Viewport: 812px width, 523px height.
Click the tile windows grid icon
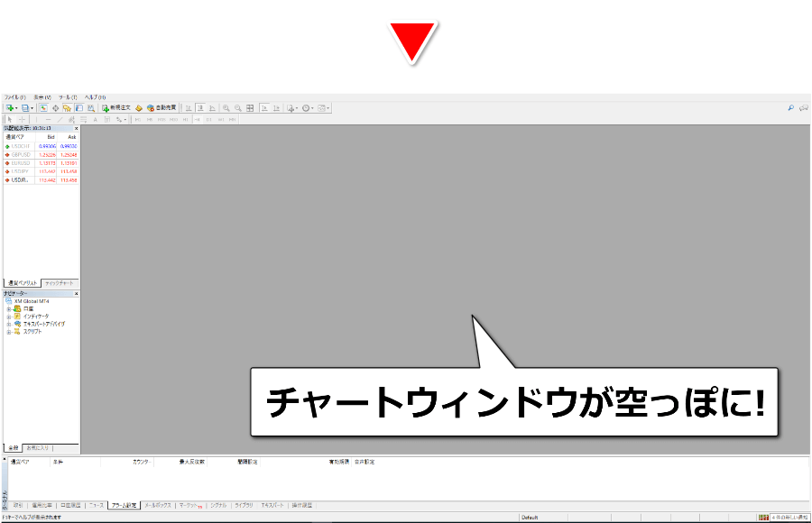(250, 108)
